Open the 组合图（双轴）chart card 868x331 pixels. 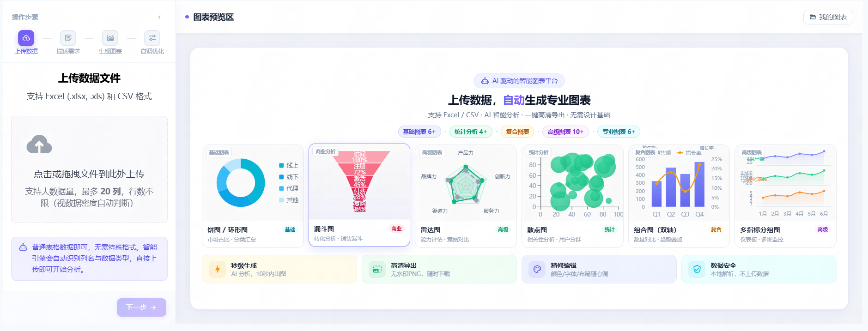(679, 196)
